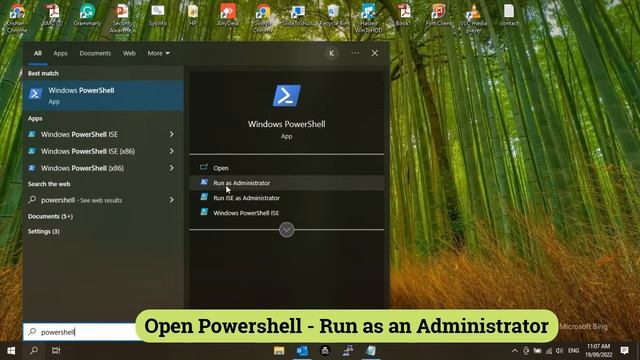The width and height of the screenshot is (640, 360).
Task: Expand more actions with the circular down chevron
Action: (287, 230)
